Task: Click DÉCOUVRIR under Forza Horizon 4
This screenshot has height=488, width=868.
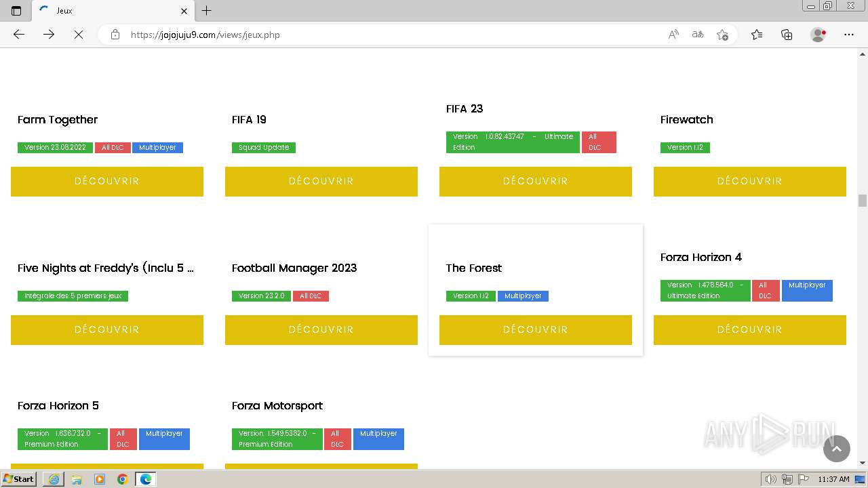Action: [750, 330]
